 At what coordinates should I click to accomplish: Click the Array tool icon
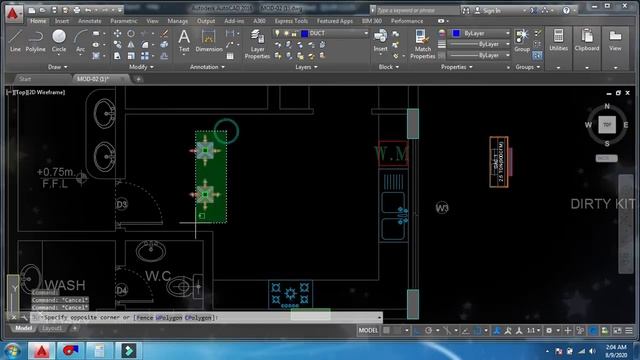pos(145,56)
